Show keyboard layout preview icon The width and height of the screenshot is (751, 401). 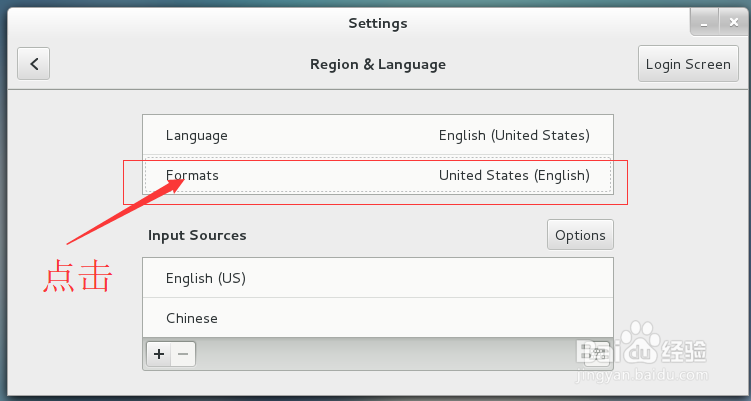[x=597, y=354]
